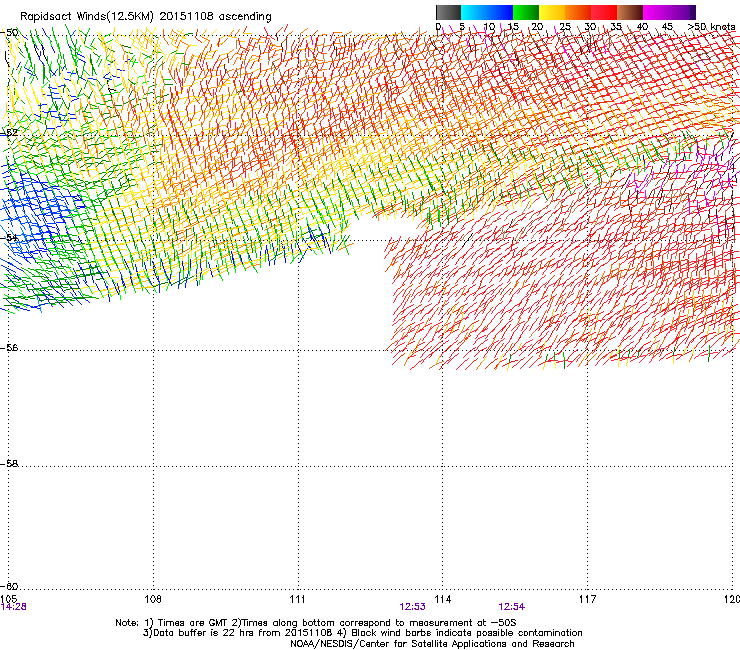740x650 pixels.
Task: Pick the brown 35-40 knots legend swatch
Action: coord(630,12)
